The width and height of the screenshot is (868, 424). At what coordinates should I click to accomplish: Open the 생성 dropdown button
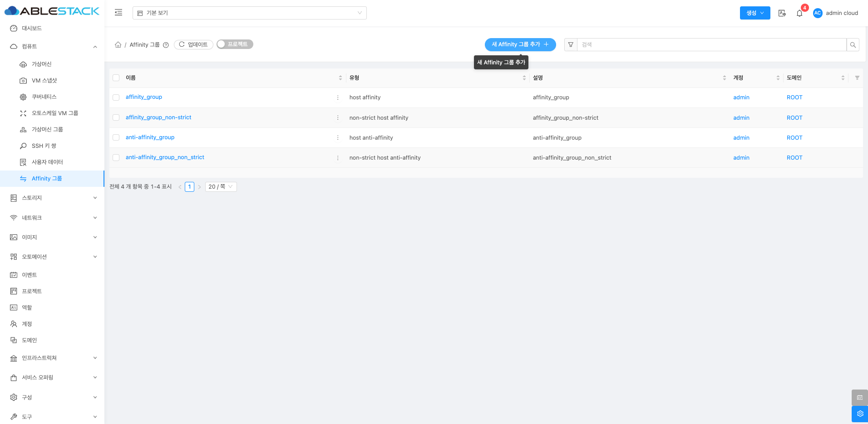tap(755, 13)
